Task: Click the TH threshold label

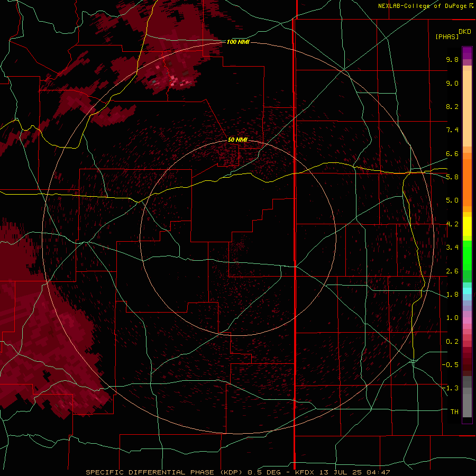Action: click(454, 412)
